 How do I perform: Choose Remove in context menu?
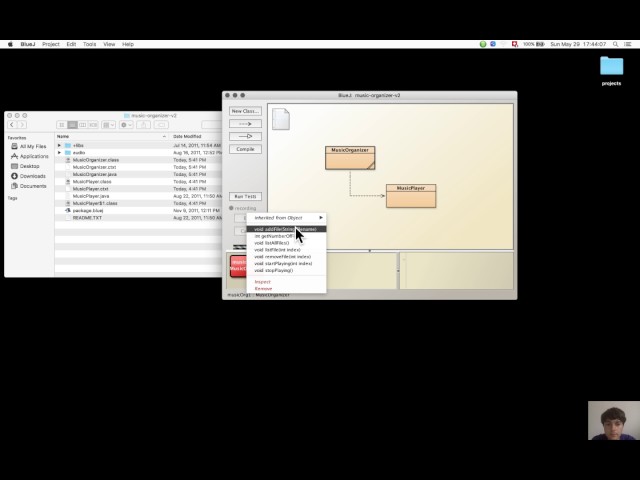(286, 289)
